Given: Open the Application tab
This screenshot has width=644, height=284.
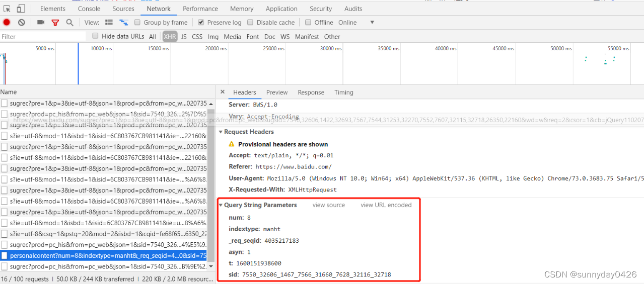Looking at the screenshot, I should (281, 9).
